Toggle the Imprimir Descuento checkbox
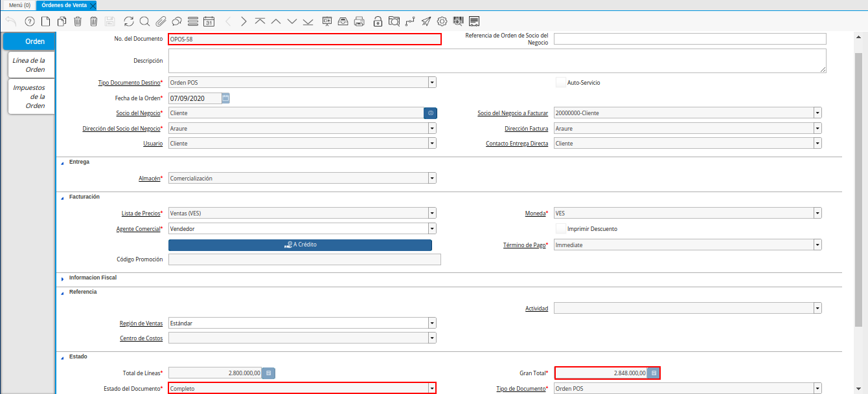The image size is (868, 394). tap(561, 228)
